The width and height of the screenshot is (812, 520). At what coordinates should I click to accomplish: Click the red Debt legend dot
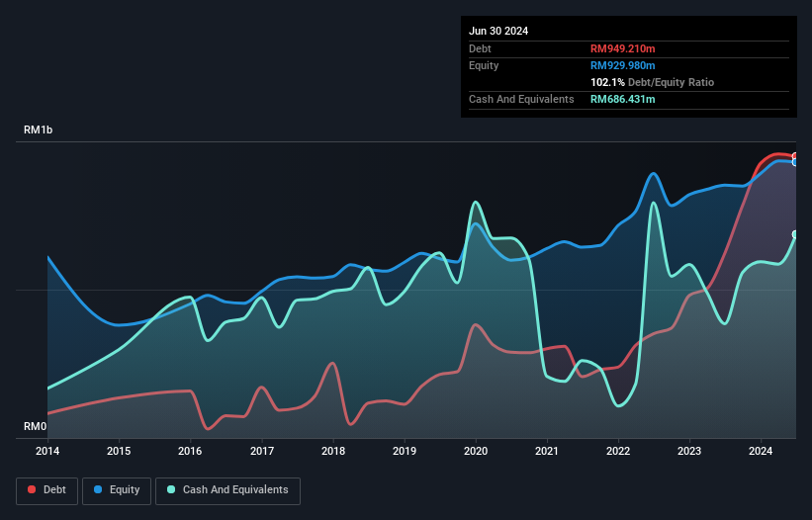click(x=32, y=489)
